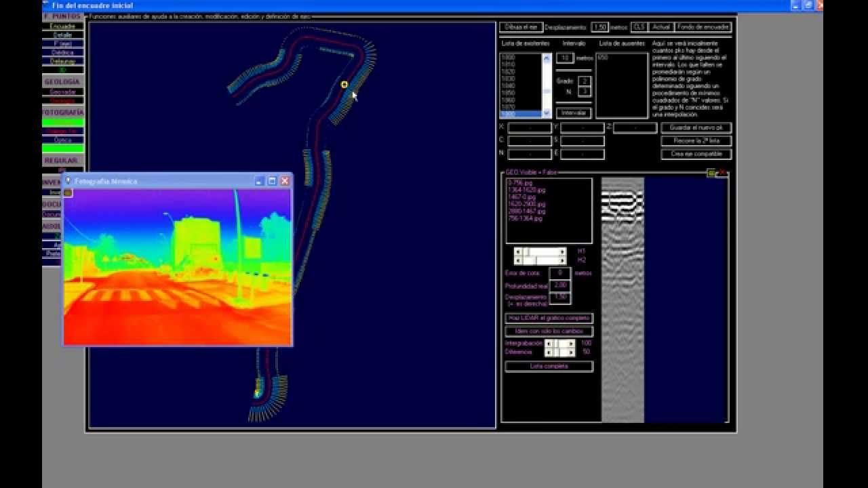
Task: Click the Encuadre button in sidebar
Action: point(63,26)
